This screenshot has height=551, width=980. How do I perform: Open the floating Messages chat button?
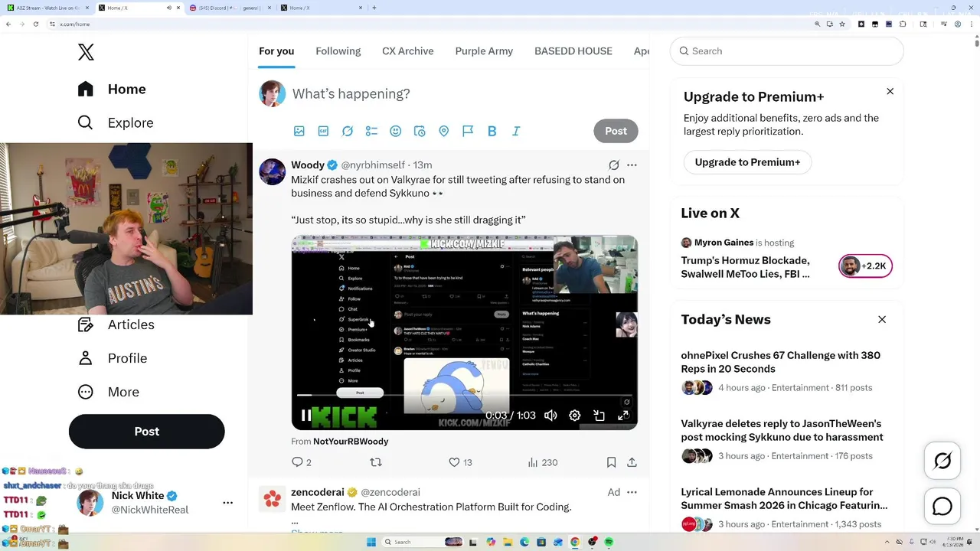[942, 507]
